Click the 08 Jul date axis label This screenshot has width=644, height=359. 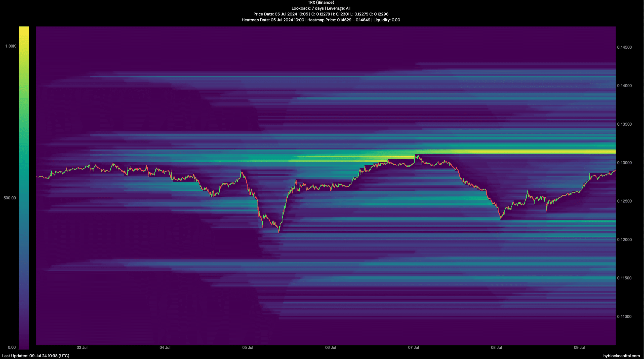pos(496,347)
